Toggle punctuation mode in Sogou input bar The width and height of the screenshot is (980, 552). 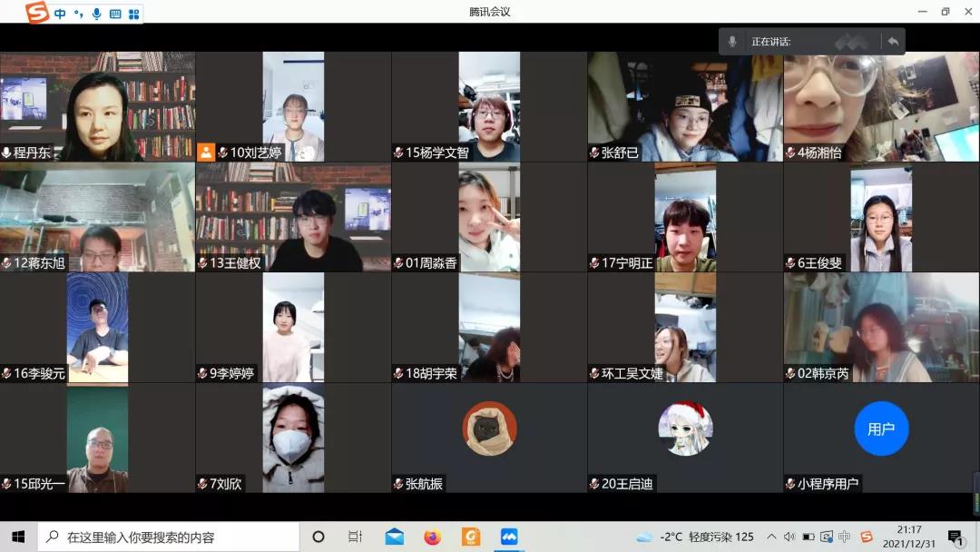[x=78, y=14]
